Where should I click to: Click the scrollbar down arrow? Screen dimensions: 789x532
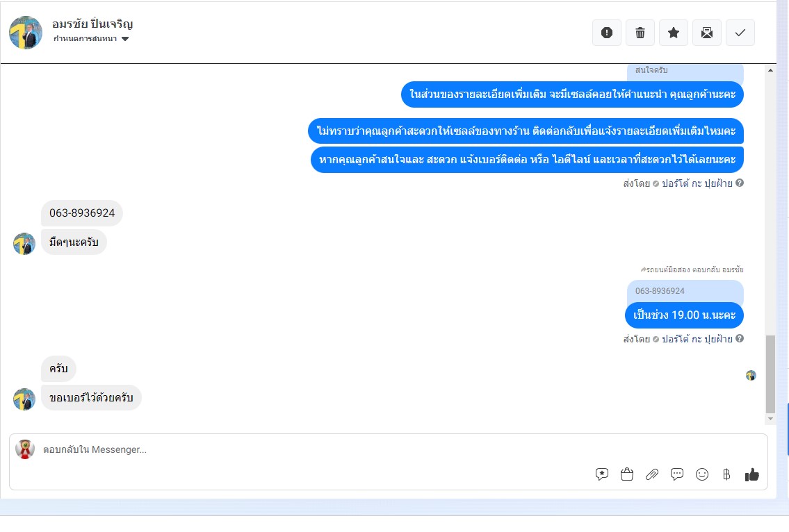point(770,418)
